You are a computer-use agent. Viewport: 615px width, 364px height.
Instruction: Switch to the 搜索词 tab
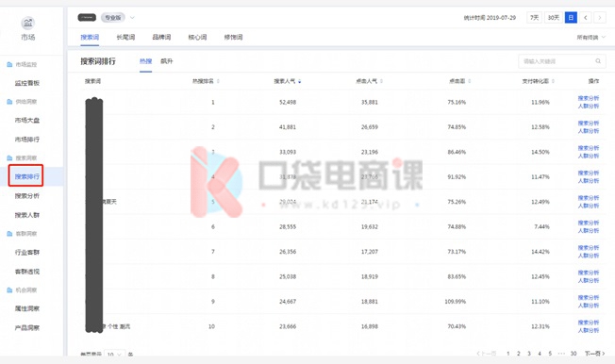(90, 38)
